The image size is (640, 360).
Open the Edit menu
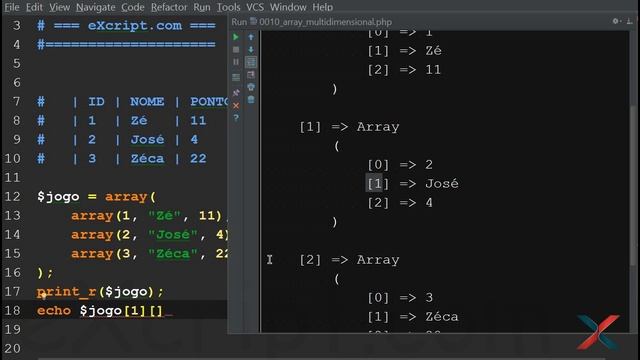(x=34, y=7)
